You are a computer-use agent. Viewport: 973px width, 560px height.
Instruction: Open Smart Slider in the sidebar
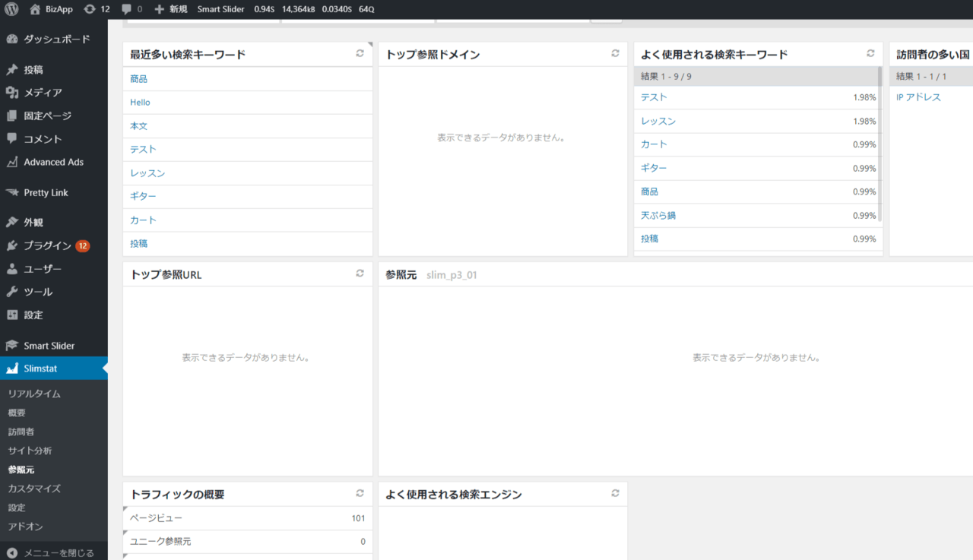(x=54, y=346)
